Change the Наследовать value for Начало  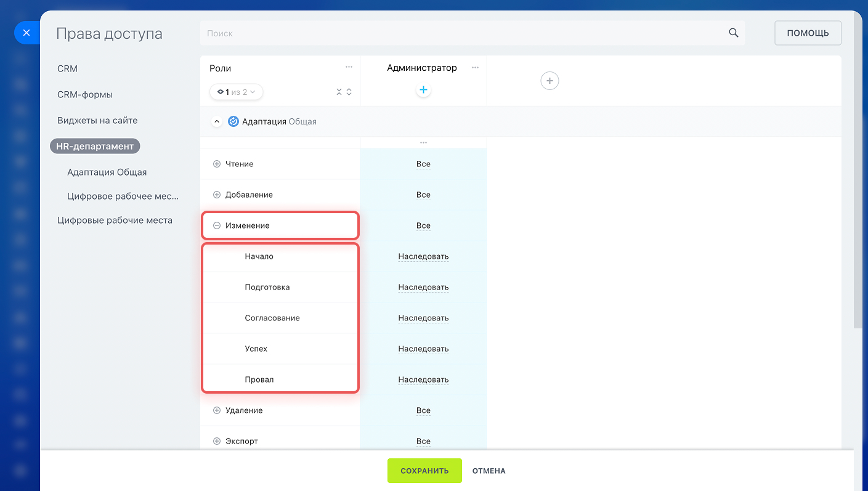tap(423, 256)
